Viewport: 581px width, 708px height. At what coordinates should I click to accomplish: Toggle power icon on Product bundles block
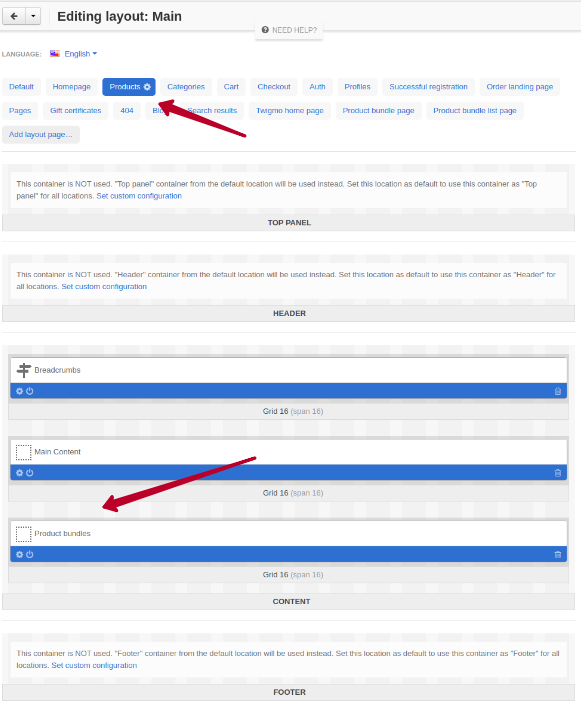(x=30, y=554)
